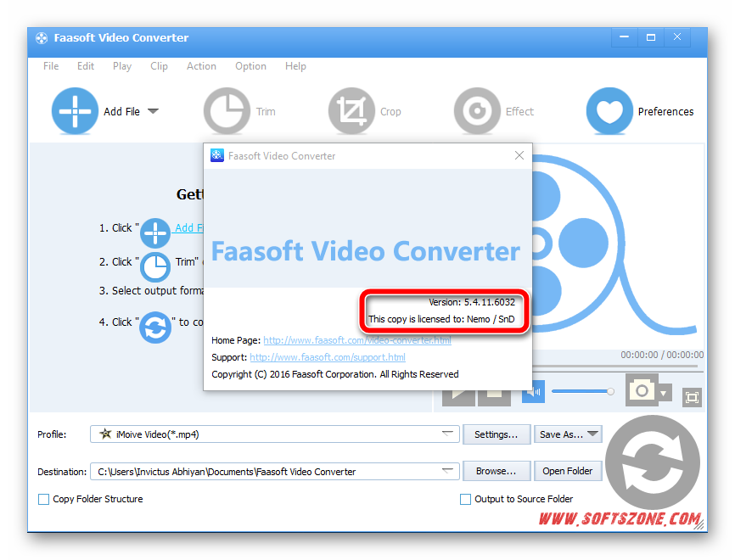The image size is (735, 560).
Task: Click the Version: 5.4.11.6032 text
Action: [472, 302]
